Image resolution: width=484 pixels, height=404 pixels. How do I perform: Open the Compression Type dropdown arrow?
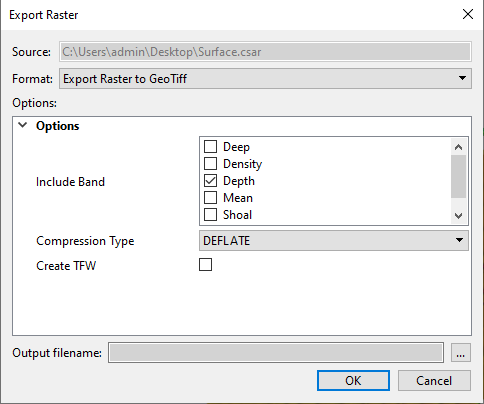(x=459, y=240)
